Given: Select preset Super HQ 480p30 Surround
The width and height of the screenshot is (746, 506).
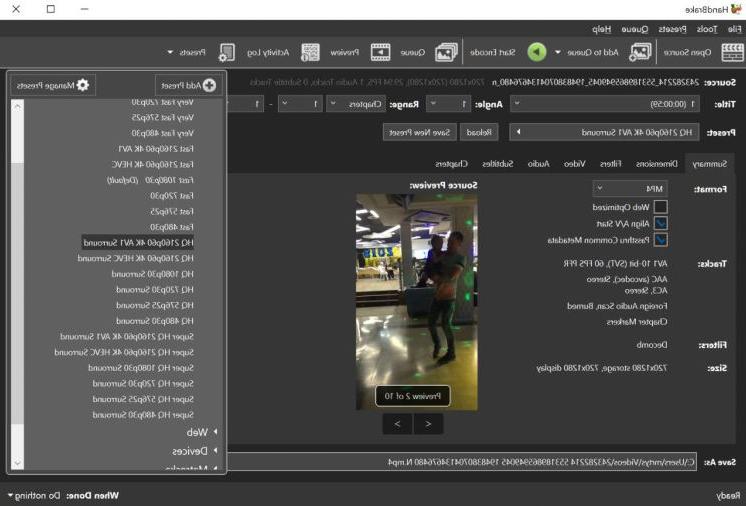Looking at the screenshot, I should [x=143, y=415].
